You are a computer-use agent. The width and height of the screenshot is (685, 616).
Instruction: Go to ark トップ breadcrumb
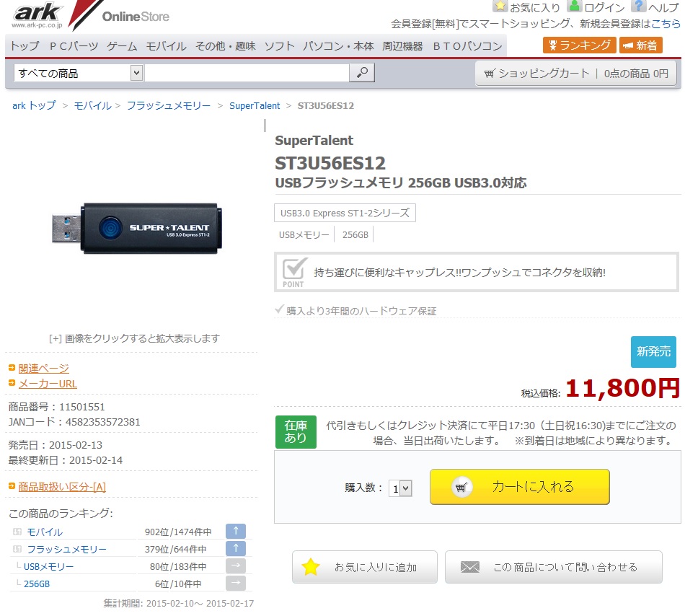[34, 105]
